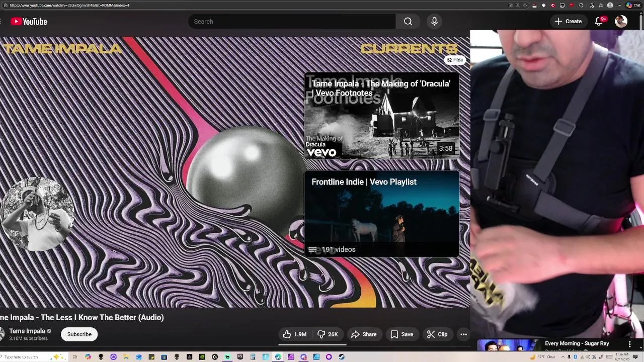Open the notifications bell
This screenshot has width=644, height=362.
[x=599, y=21]
